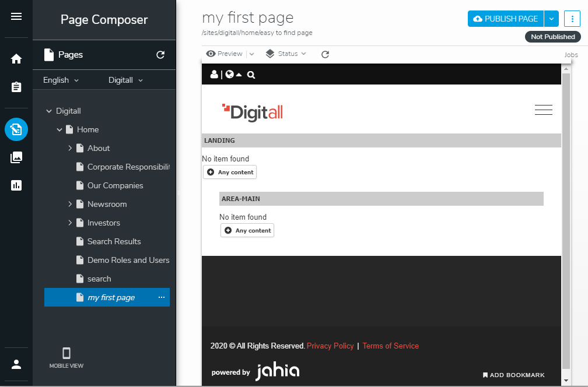
Task: Refresh the Pages tree
Action: (160, 55)
